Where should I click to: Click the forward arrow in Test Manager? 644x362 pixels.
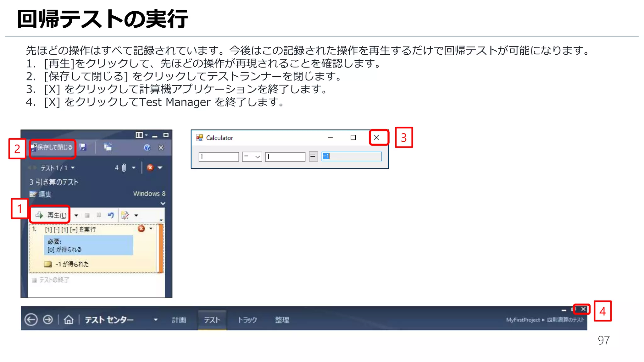(x=48, y=320)
